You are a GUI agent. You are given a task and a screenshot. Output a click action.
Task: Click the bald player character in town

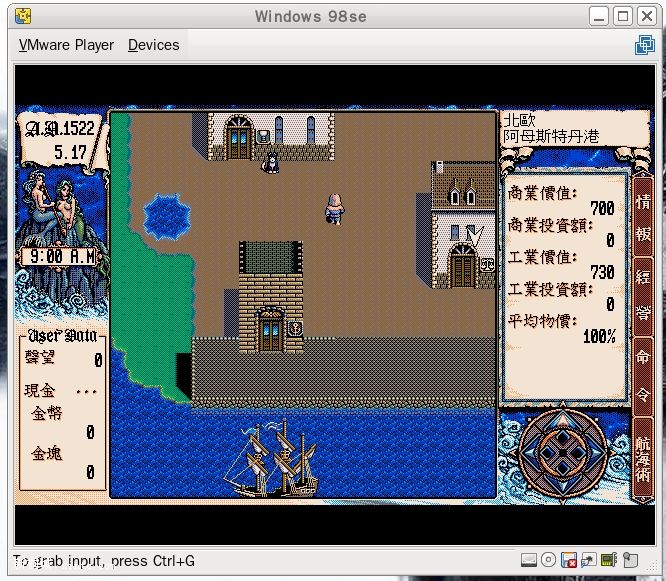pos(335,208)
